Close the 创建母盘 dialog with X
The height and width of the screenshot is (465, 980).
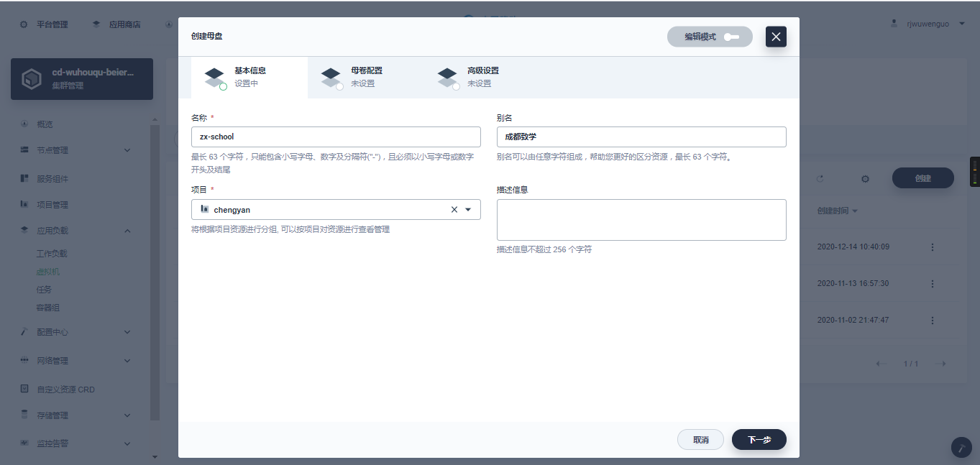[x=776, y=37]
